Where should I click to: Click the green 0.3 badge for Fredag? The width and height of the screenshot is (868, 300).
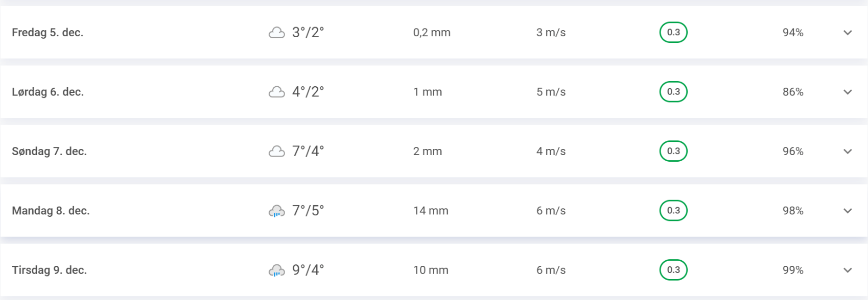673,32
